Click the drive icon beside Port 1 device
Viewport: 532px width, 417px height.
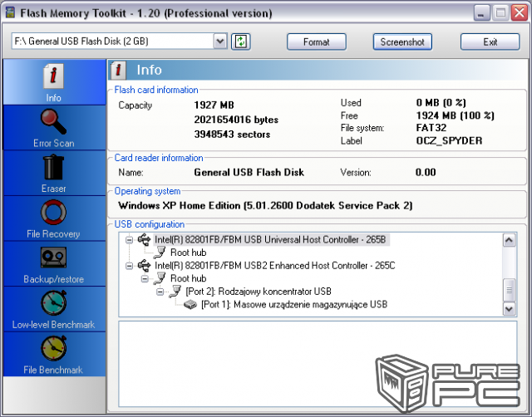190,305
